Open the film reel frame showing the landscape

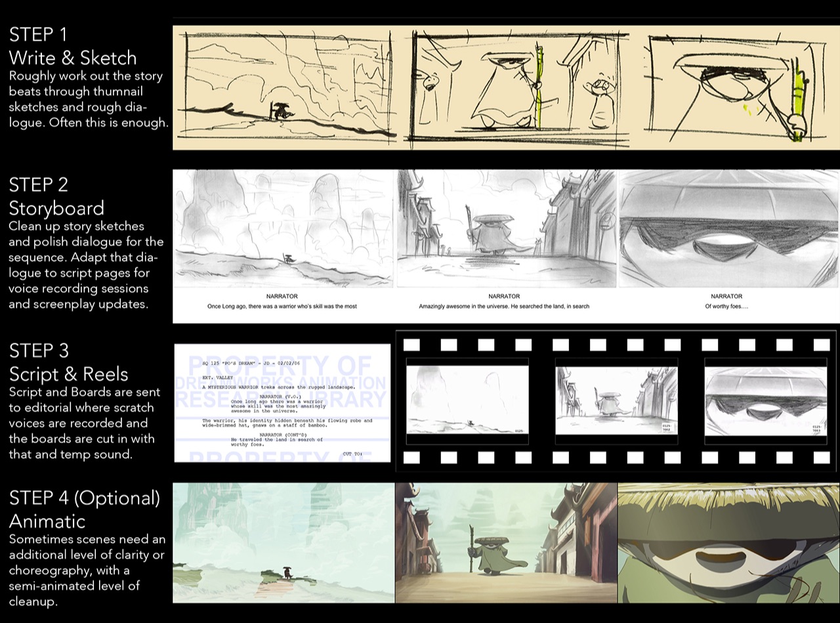click(x=467, y=400)
